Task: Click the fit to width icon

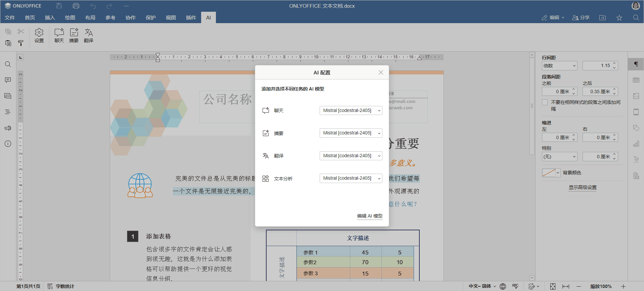Action: pos(566,286)
